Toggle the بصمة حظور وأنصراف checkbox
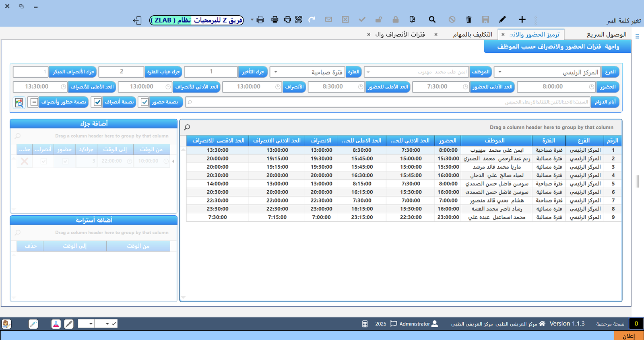This screenshot has width=644, height=340. point(34,102)
